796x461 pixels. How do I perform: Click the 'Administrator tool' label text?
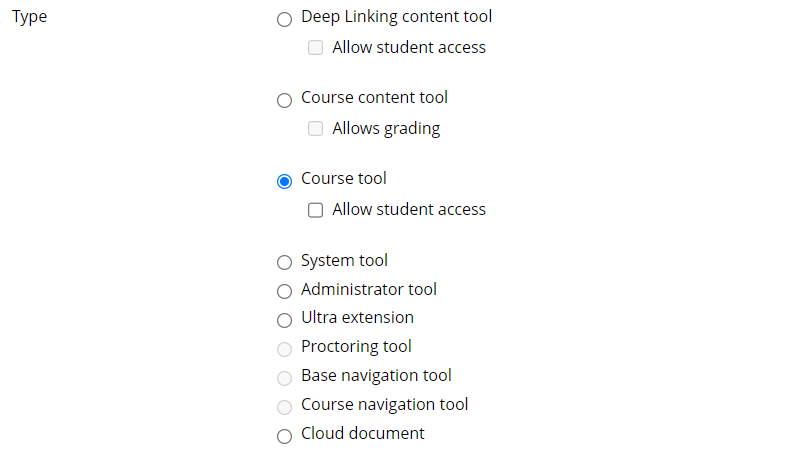click(369, 289)
